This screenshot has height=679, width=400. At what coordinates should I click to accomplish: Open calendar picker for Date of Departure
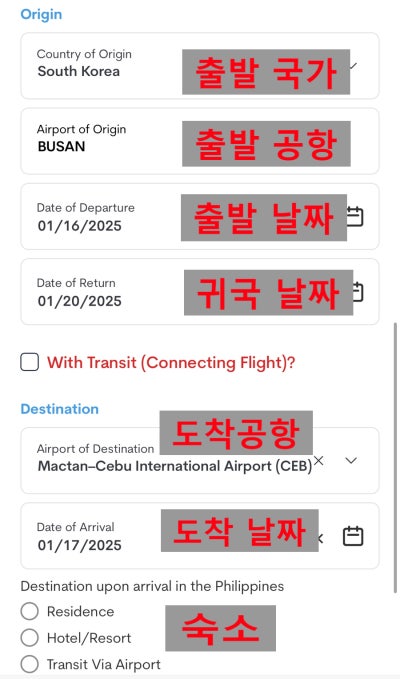pos(355,217)
